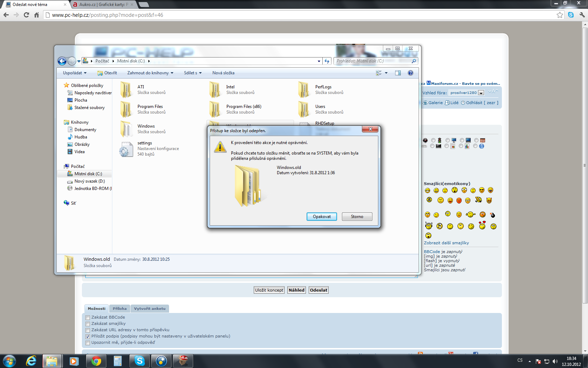The image size is (588, 368).
Task: Open Zobrazit další smajlíky link
Action: tap(446, 243)
